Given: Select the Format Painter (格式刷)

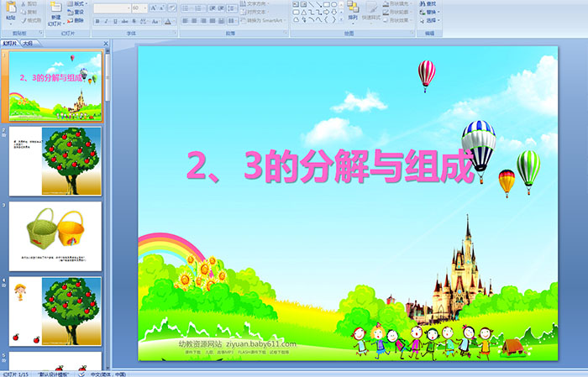Looking at the screenshot, I should (x=31, y=20).
